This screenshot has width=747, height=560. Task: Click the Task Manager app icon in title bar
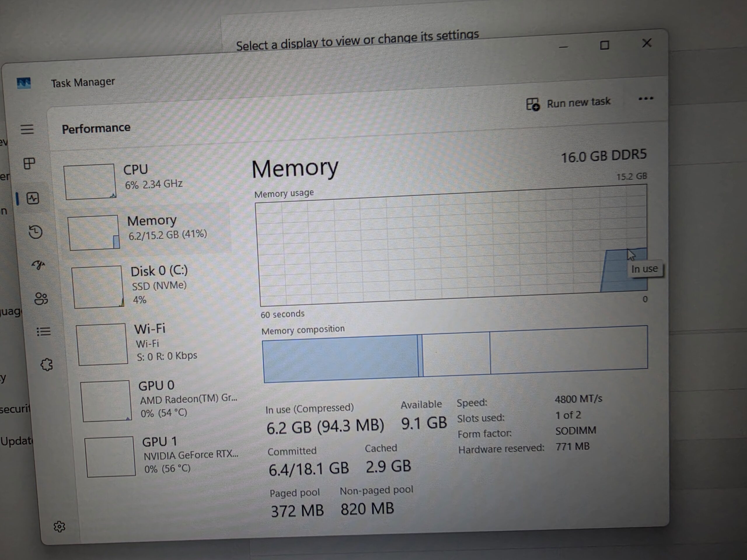[24, 83]
